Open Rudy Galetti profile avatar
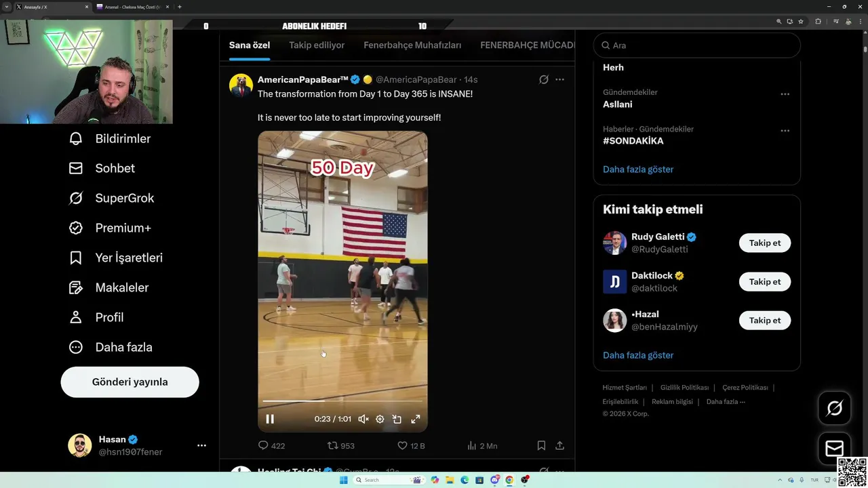Screen dimensions: 868x488 [x=615, y=243]
